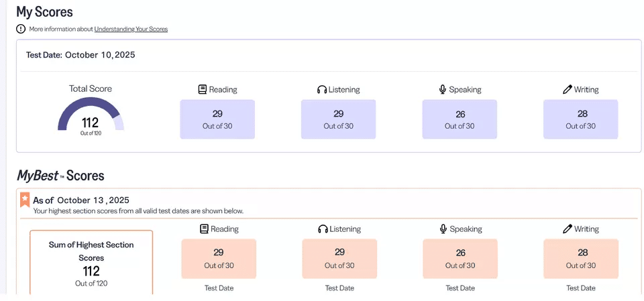
Task: Click the purple Writing score box showing 28
Action: tap(581, 119)
